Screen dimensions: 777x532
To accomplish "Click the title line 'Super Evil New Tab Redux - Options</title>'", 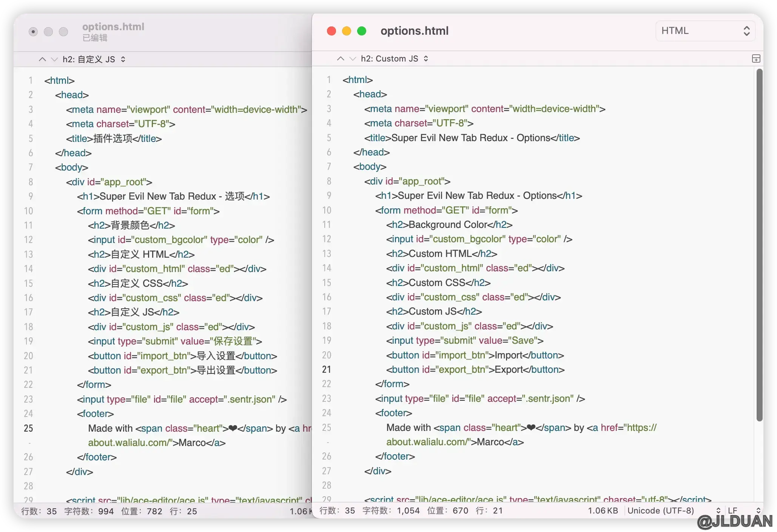I will [x=472, y=138].
